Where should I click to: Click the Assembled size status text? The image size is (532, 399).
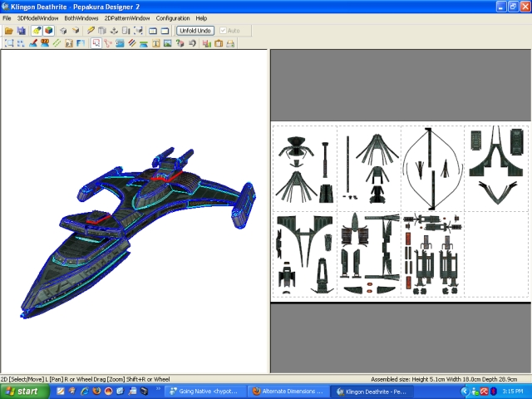(x=444, y=379)
